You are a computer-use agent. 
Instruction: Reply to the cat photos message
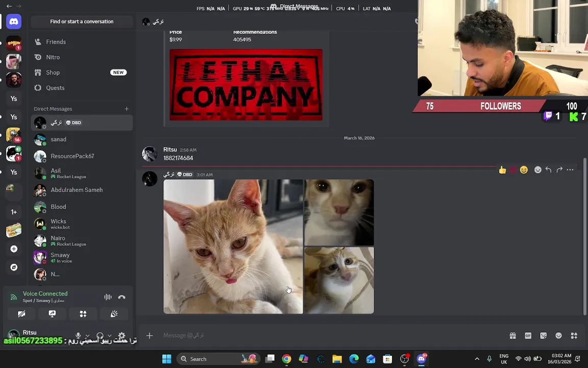point(548,170)
